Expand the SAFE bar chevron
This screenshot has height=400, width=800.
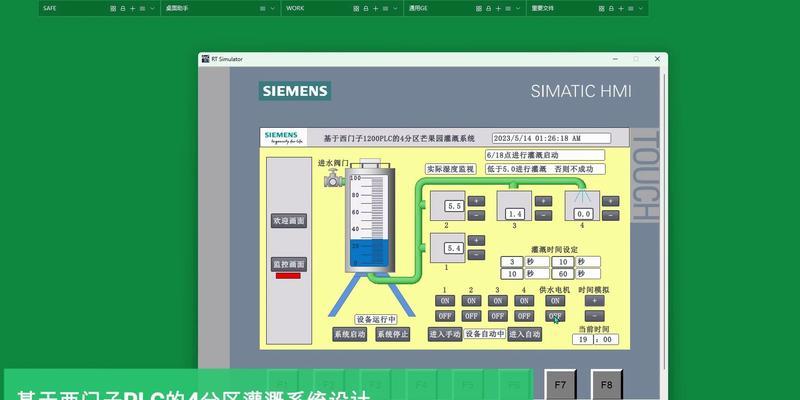click(152, 9)
